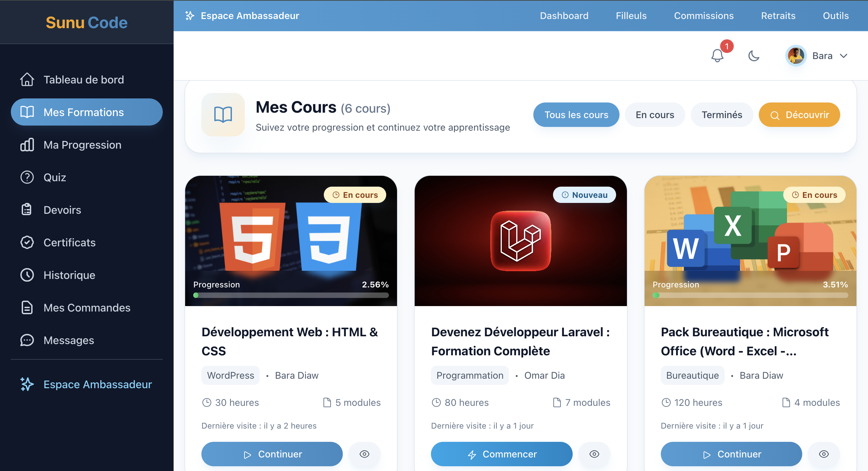This screenshot has width=868, height=471.
Task: Preview Laravel course with the eye button
Action: click(x=594, y=454)
